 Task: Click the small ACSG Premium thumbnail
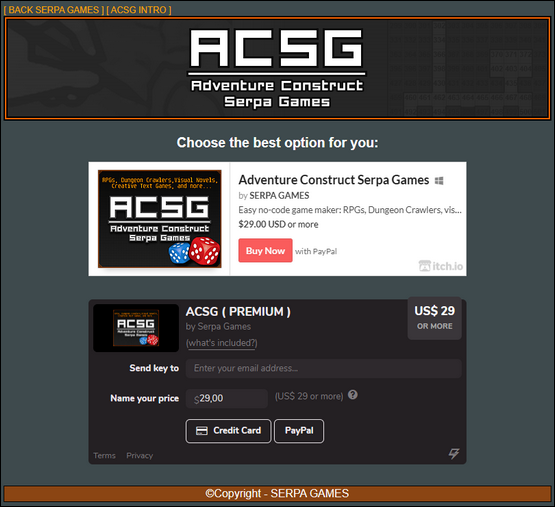[x=136, y=328]
